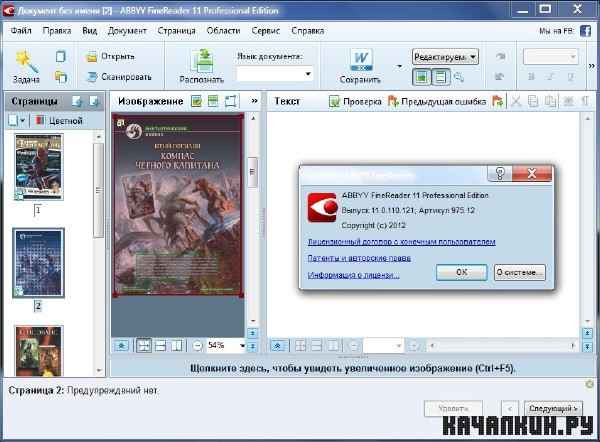Toggle vertical split view in Изображение pane

click(176, 346)
